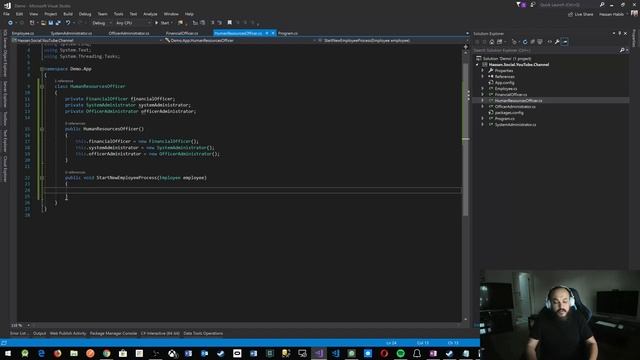This screenshot has height=360, width=640.
Task: Switch to the FinancialOfficer.cs tab
Action: (x=182, y=33)
